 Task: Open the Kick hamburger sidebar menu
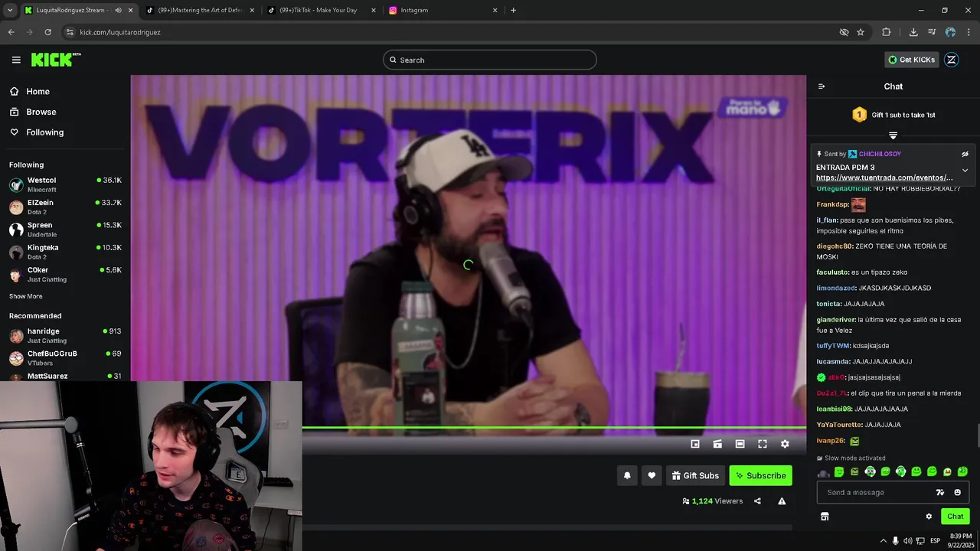pyautogui.click(x=16, y=60)
